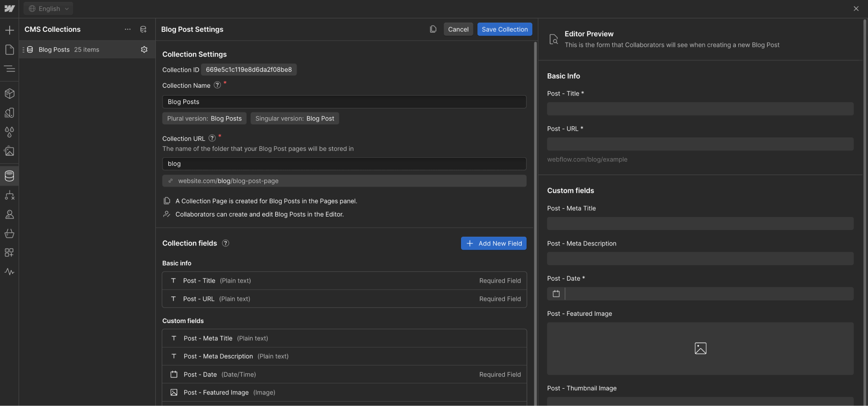Image resolution: width=868 pixels, height=406 pixels.
Task: Click the duplicate collection icon beside Cancel
Action: (433, 29)
